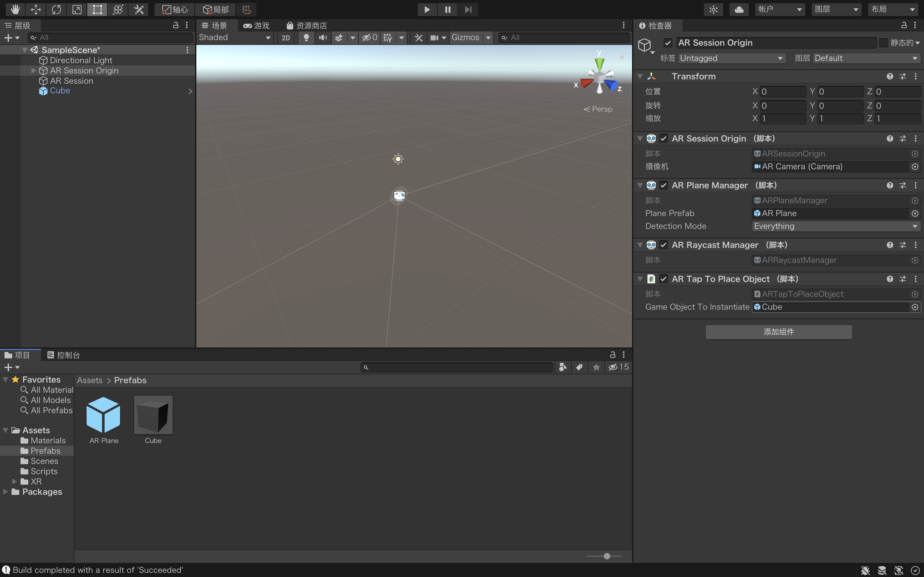Select the Rotate tool

(56, 9)
